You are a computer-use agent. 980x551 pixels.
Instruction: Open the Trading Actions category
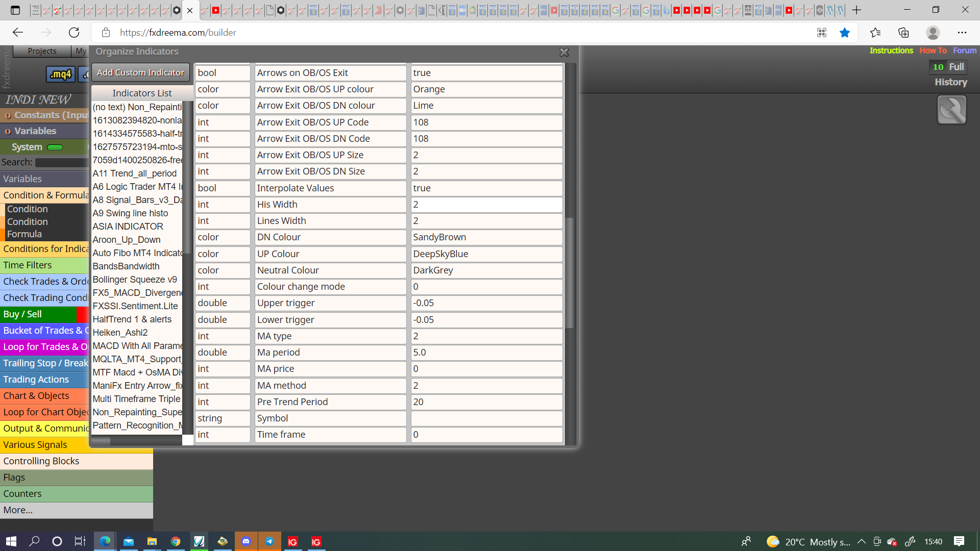pyautogui.click(x=45, y=380)
